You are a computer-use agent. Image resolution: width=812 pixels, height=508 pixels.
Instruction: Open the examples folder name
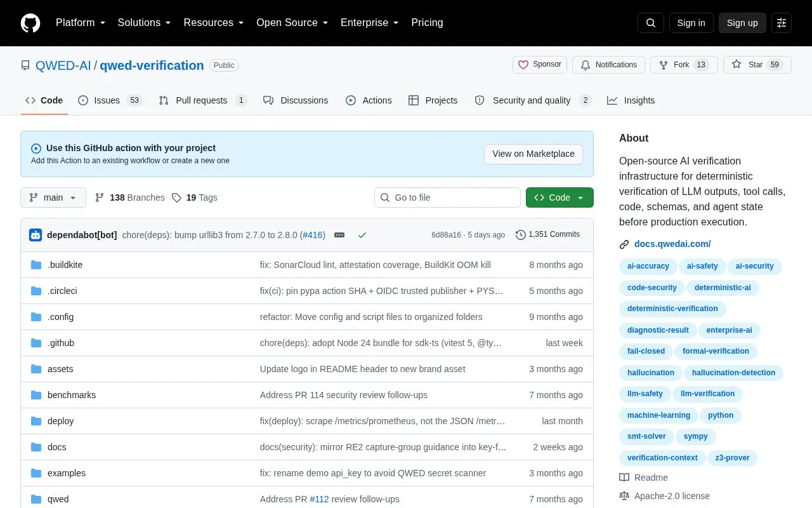67,473
